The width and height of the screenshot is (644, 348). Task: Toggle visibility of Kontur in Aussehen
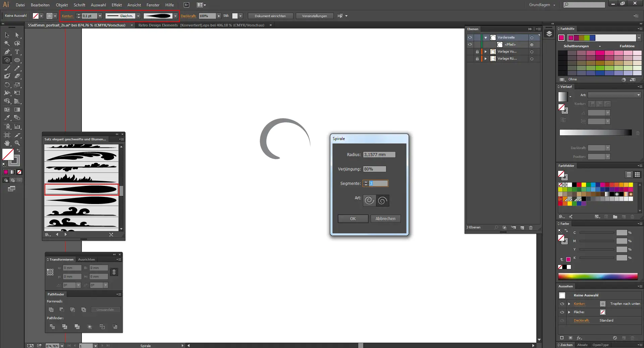click(x=562, y=304)
